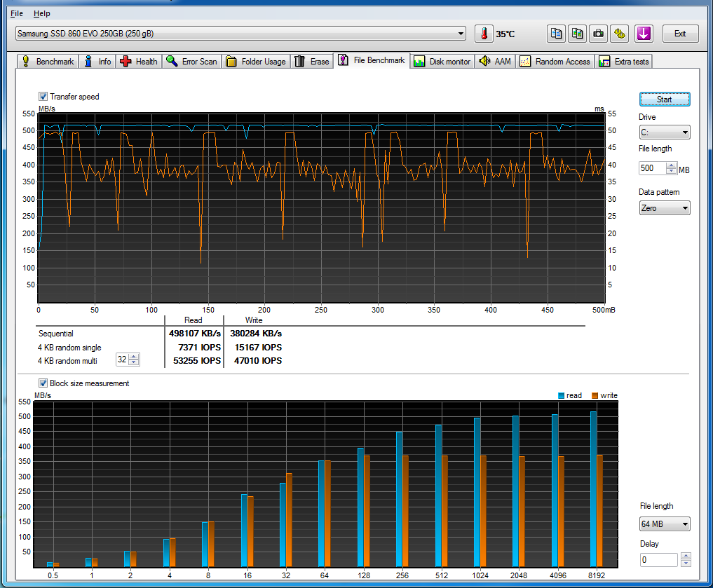Click the Exit button
Viewport: 713px width, 588px height.
click(x=680, y=34)
